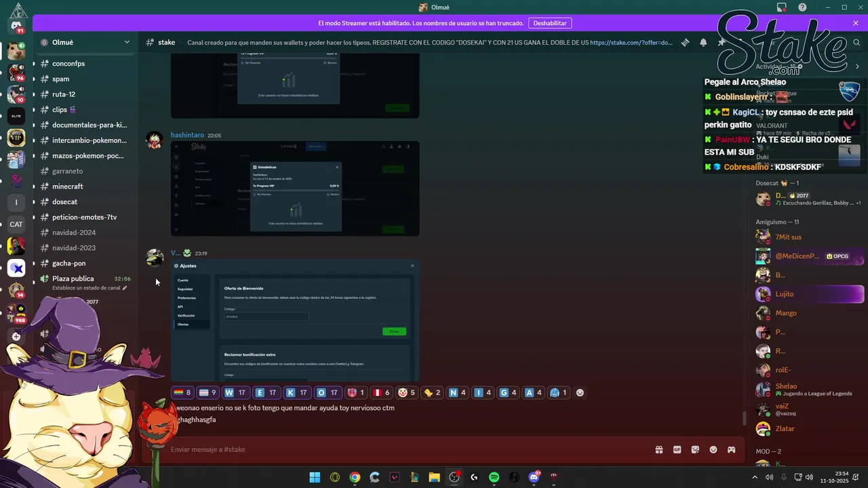This screenshot has width=868, height=488.
Task: Open the peticion-emotes-7tv channel
Action: point(84,217)
